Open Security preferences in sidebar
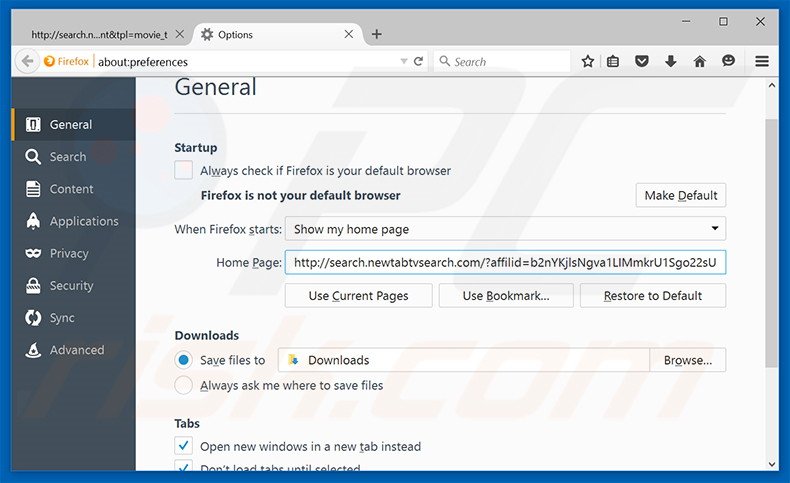 (73, 286)
